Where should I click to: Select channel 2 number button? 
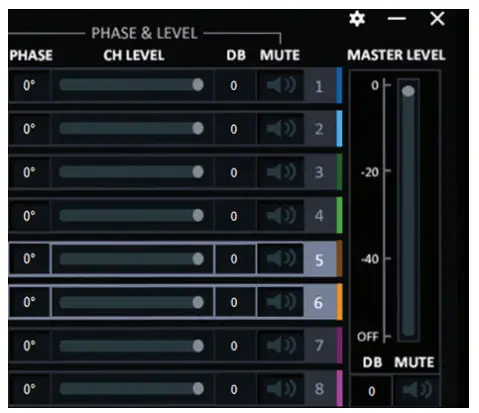320,129
